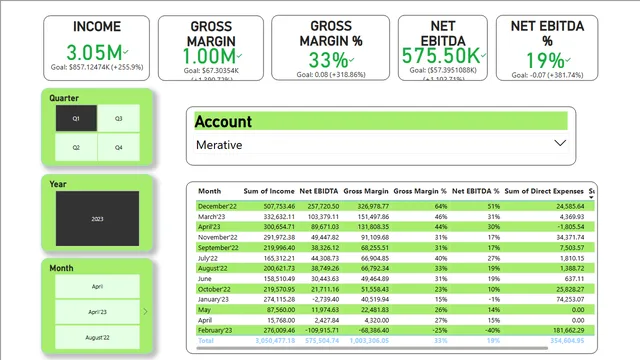Select the April'23 table row label

click(x=209, y=227)
